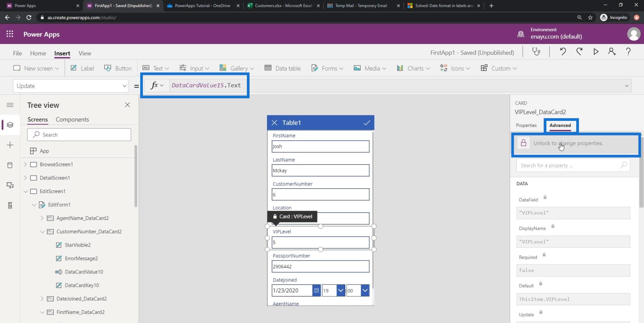Select StarVisible2 in tree

point(78,245)
